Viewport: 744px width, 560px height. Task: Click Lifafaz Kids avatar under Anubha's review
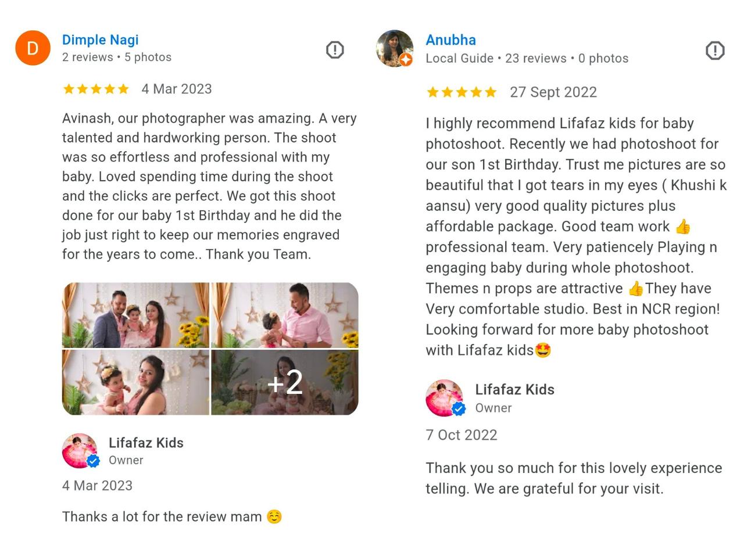point(445,399)
